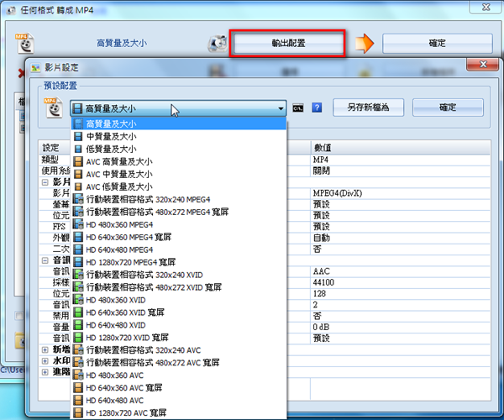The image size is (504, 420).
Task: Click the media device icon left of 輸出配置
Action: click(218, 44)
